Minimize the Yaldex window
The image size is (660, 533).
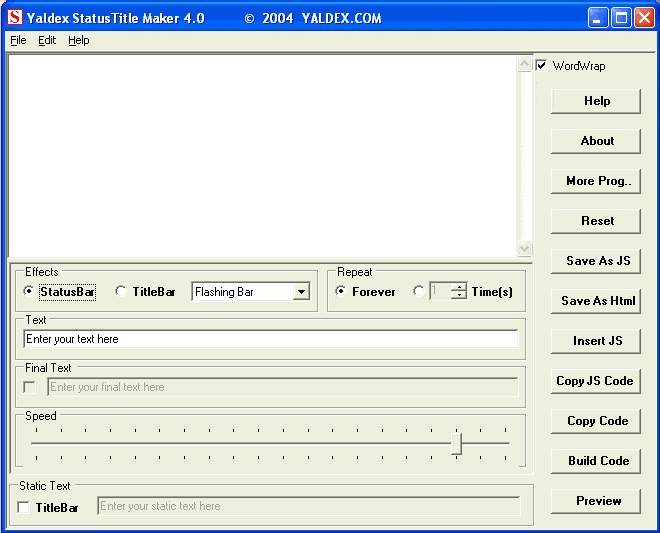598,18
